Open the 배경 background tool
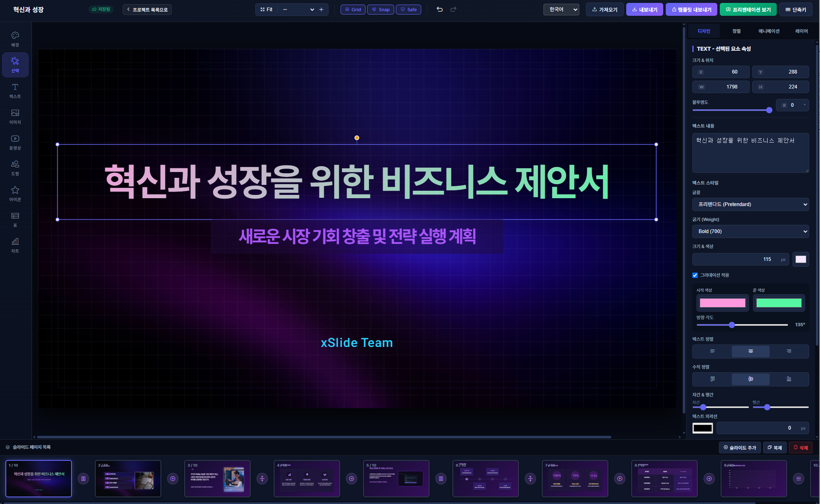820x504 pixels. point(15,39)
